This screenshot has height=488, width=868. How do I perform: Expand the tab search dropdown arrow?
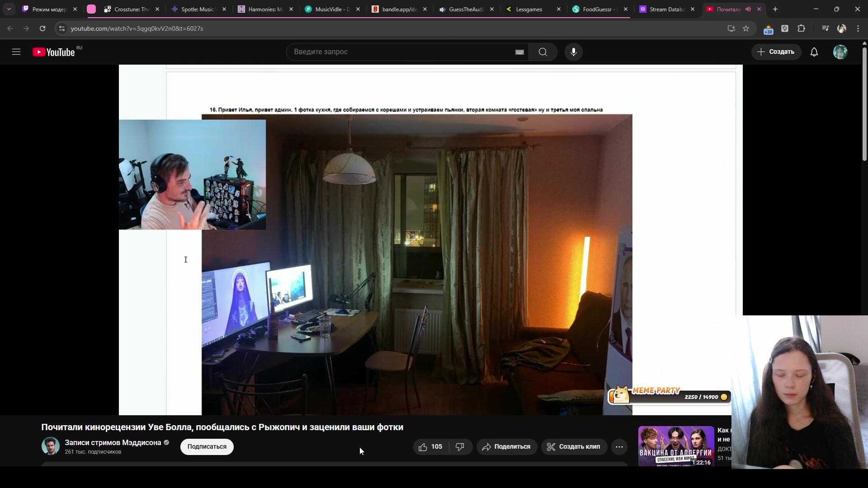[x=9, y=9]
